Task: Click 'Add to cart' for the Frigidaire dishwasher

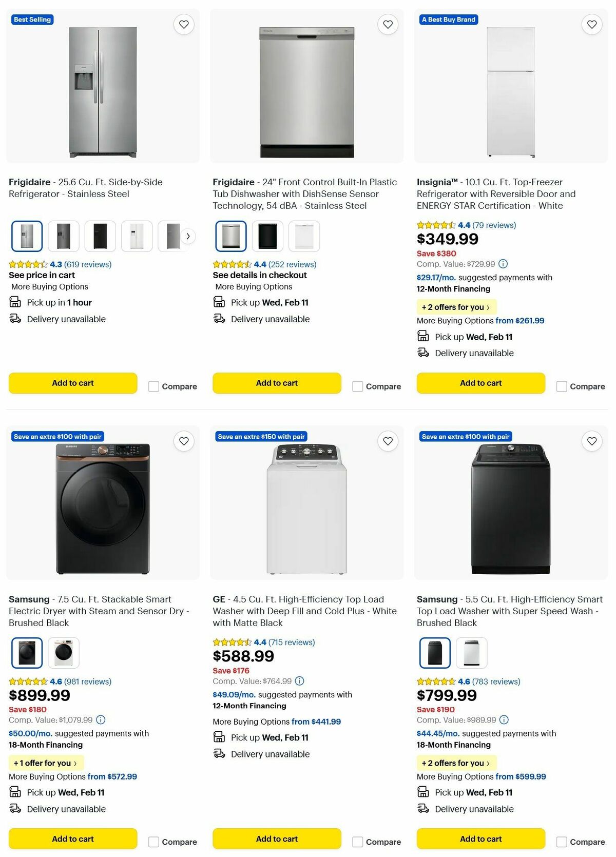Action: point(276,383)
